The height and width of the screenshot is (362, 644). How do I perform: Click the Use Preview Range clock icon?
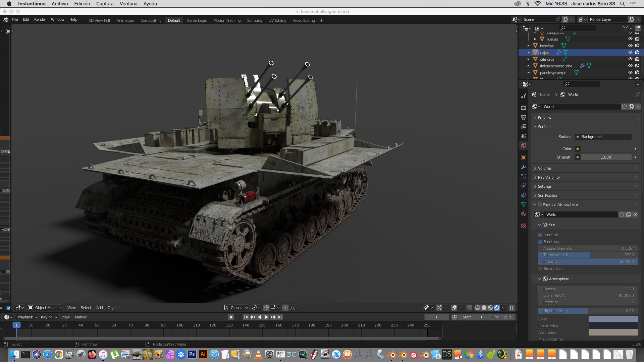coord(454,317)
